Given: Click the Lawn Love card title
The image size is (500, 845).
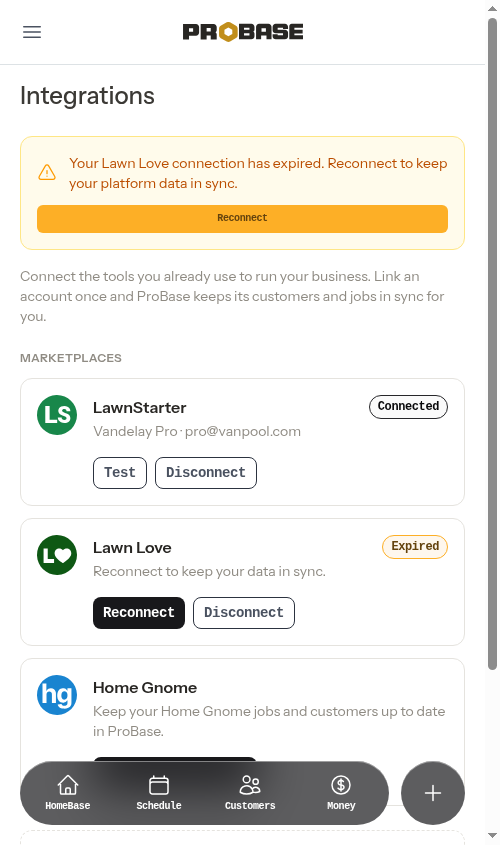Looking at the screenshot, I should pyautogui.click(x=132, y=548).
